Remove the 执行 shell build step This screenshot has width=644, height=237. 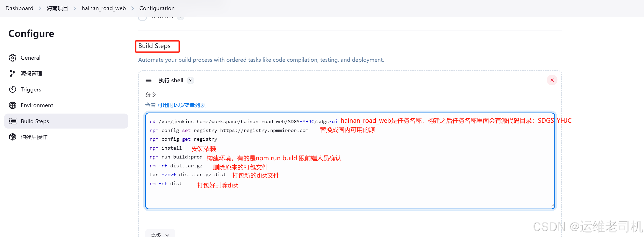click(552, 80)
